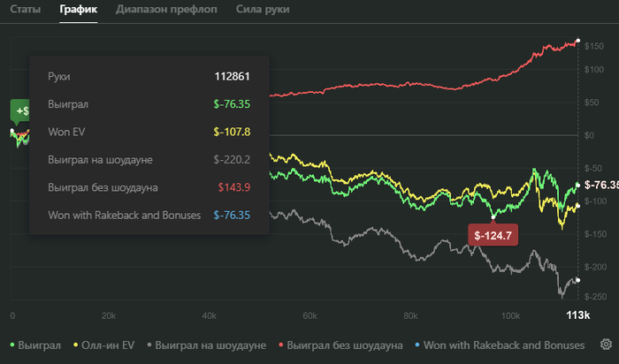Viewport: 619px width, 364px height.
Task: Click the 100k x-axis label
Action: [510, 316]
